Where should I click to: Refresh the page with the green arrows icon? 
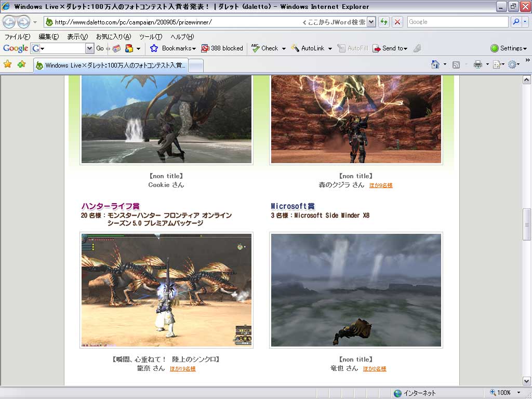tap(384, 22)
